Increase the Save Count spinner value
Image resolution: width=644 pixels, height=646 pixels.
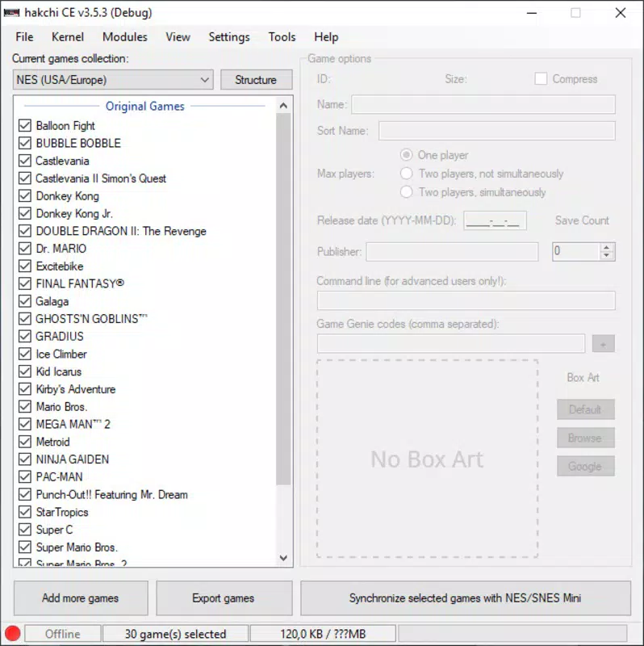(x=606, y=247)
